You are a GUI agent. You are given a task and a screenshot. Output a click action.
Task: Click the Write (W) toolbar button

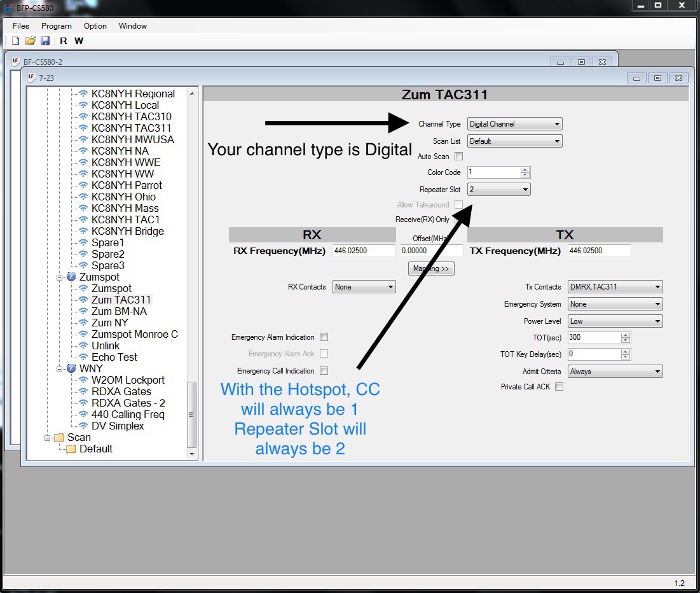pyautogui.click(x=79, y=41)
